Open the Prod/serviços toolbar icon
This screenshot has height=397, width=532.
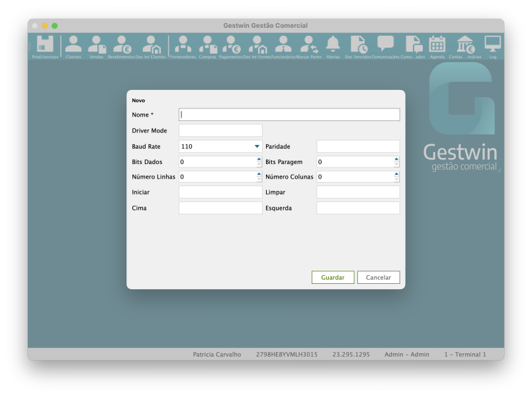(x=45, y=45)
